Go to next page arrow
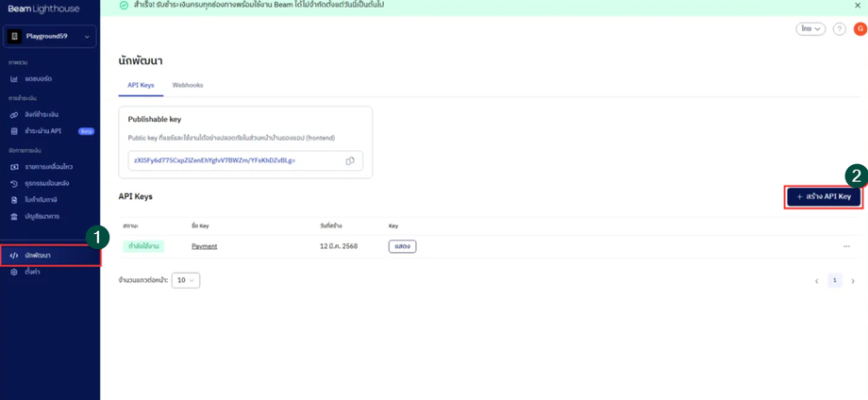The image size is (868, 400). 853,281
